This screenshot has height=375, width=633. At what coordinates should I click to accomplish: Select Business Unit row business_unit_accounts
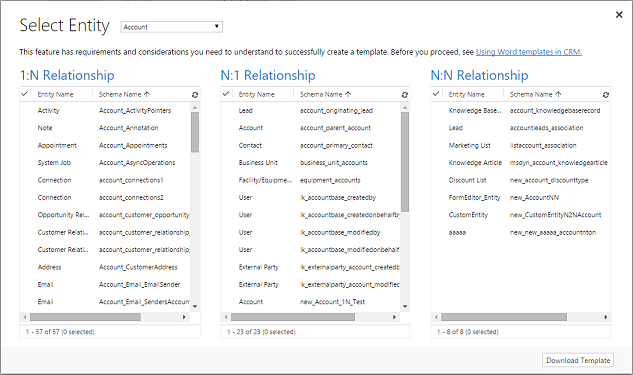[x=311, y=163]
